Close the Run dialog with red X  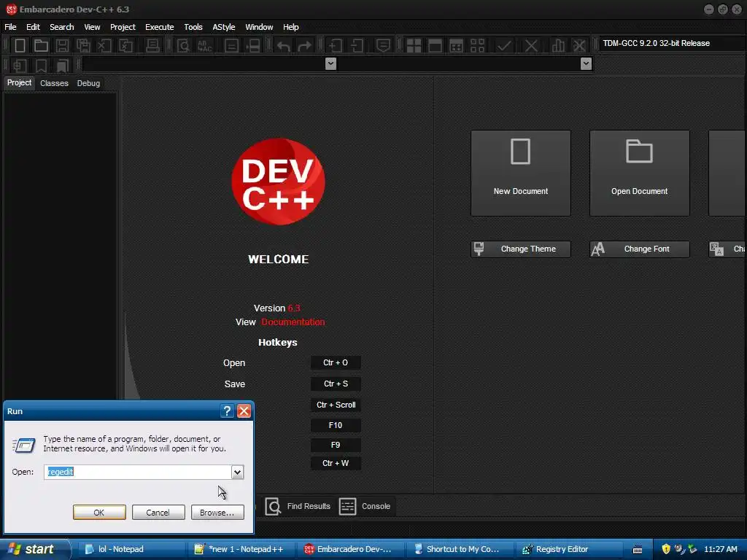click(244, 411)
